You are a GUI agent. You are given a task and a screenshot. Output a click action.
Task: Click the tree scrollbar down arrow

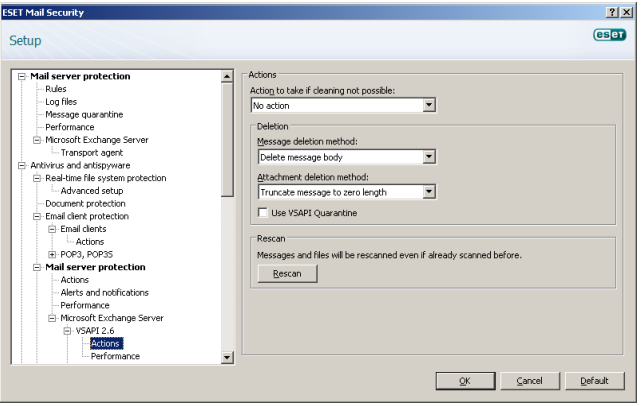click(x=229, y=359)
